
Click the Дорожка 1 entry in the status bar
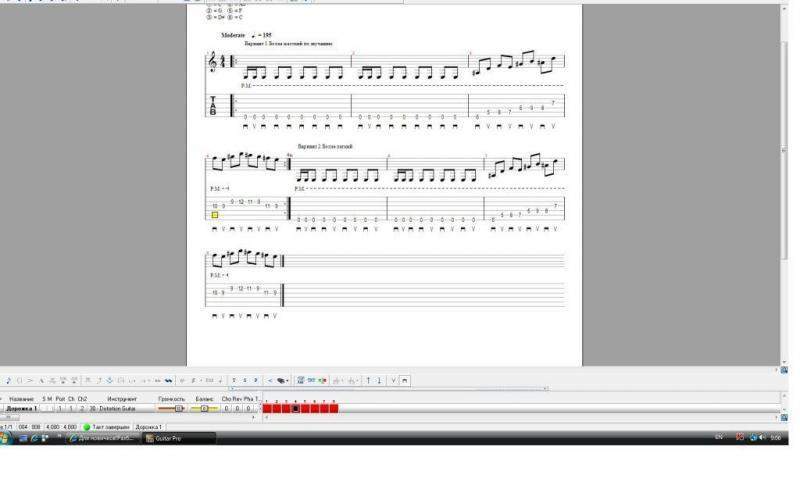148,427
